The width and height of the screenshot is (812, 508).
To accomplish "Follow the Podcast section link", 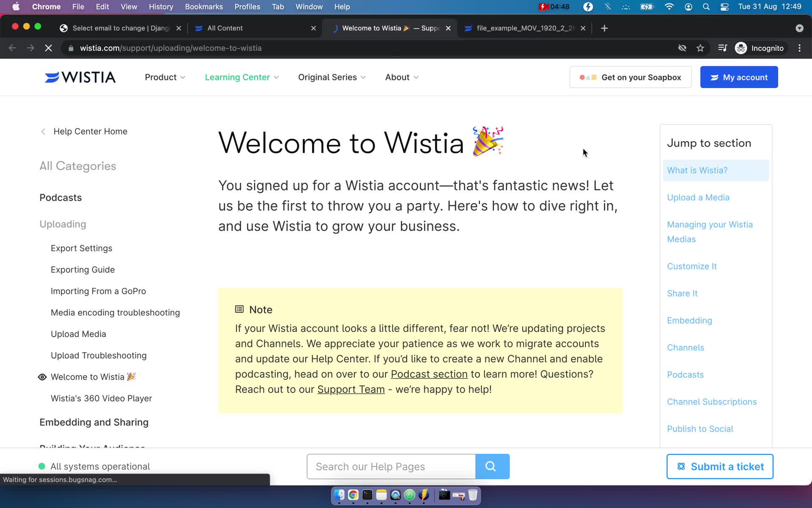I will 429,374.
